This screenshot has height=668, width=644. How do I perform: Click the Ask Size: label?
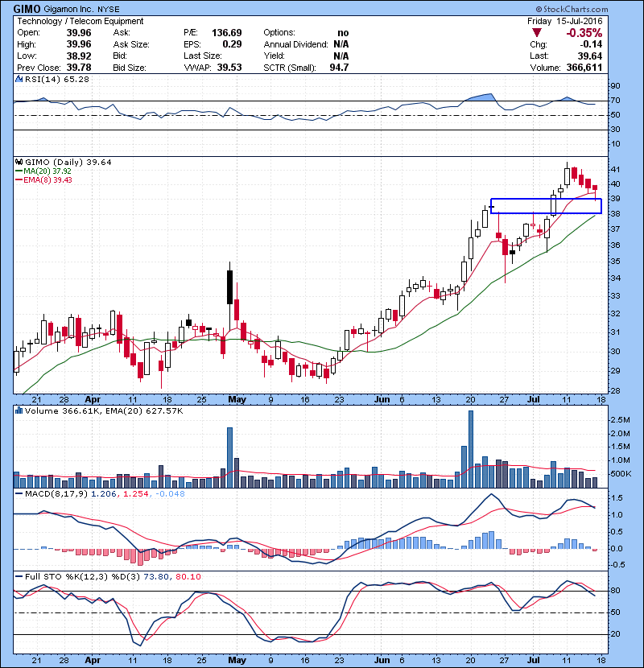[131, 44]
